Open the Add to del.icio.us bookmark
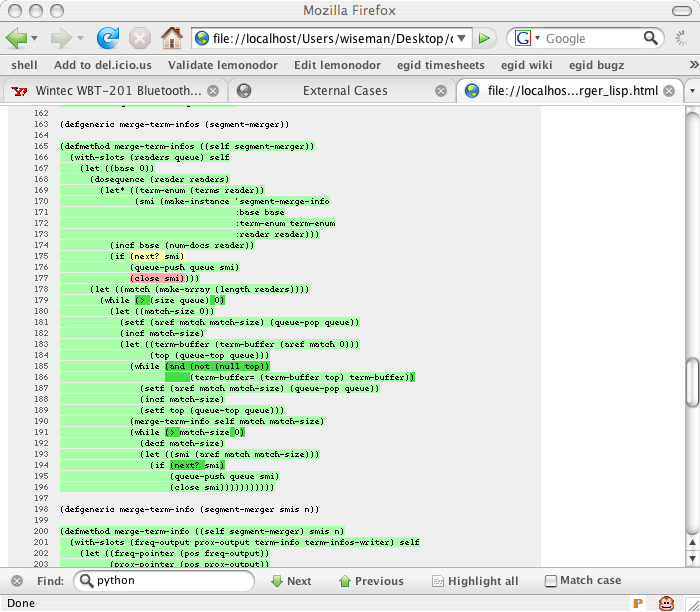 tap(103, 65)
